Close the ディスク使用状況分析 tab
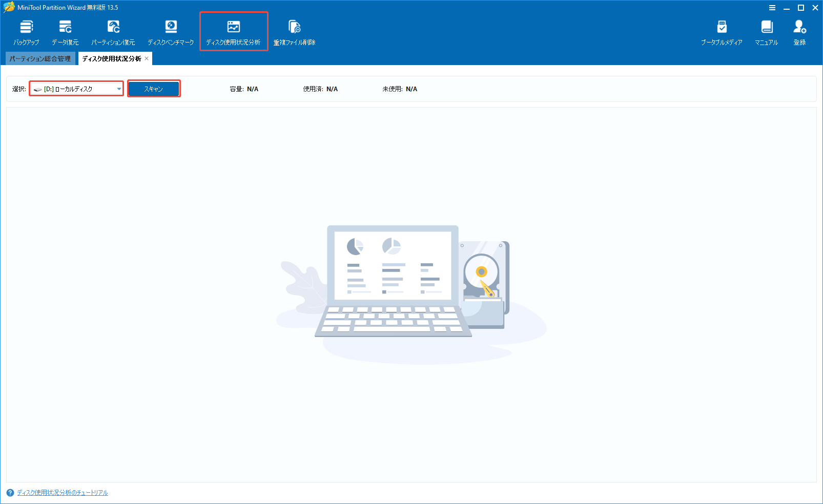This screenshot has height=504, width=823. click(x=147, y=58)
